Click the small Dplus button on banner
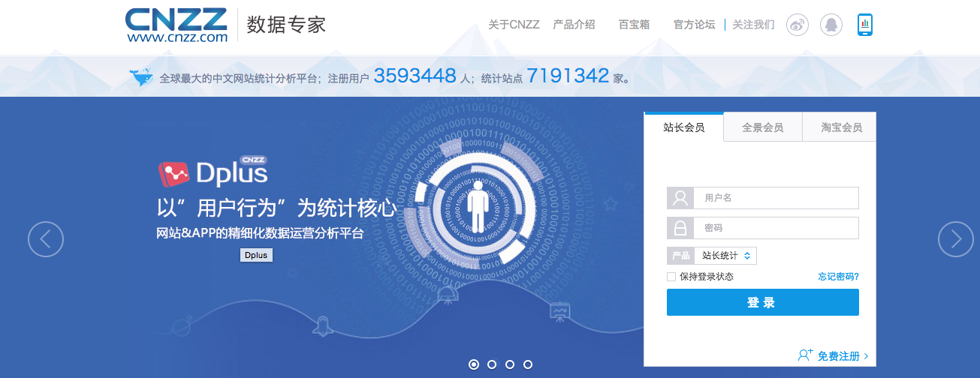Viewport: 980px width, 378px height. click(x=256, y=255)
